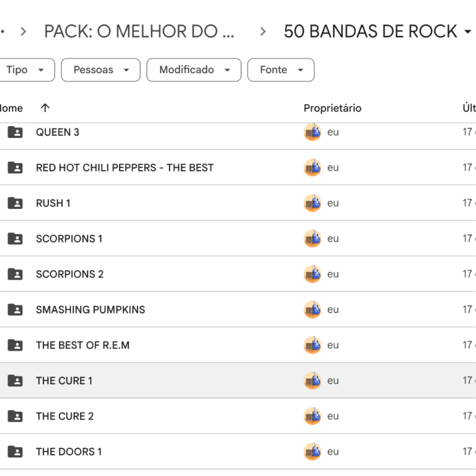Click the THE DOORS 1 folder icon
This screenshot has height=476, width=476.
tap(15, 452)
